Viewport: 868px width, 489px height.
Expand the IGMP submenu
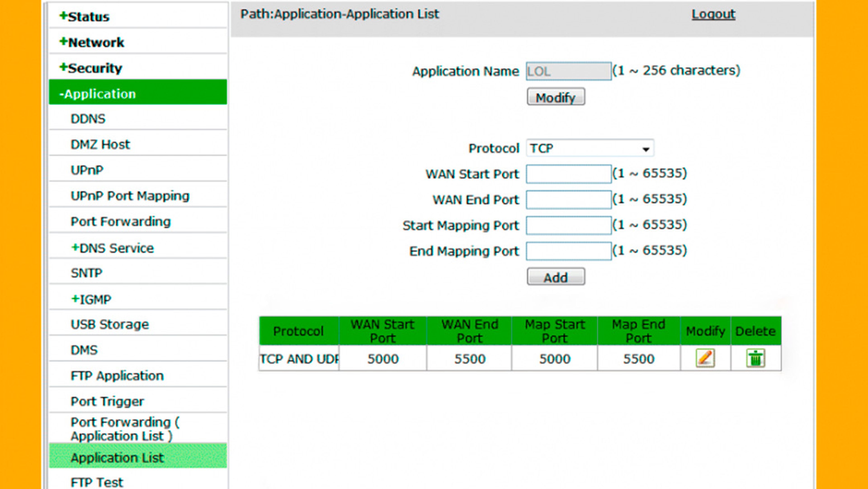tap(91, 299)
